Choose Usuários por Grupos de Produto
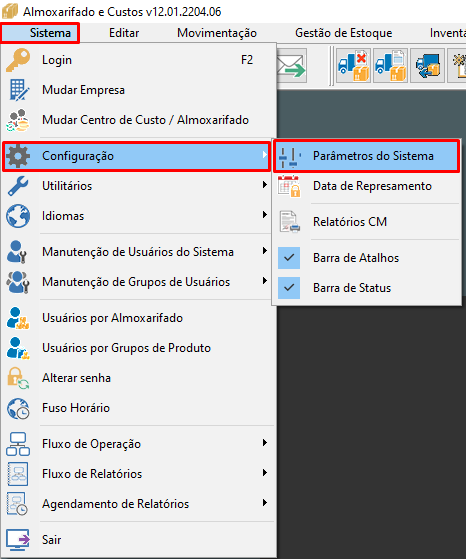 tap(138, 348)
